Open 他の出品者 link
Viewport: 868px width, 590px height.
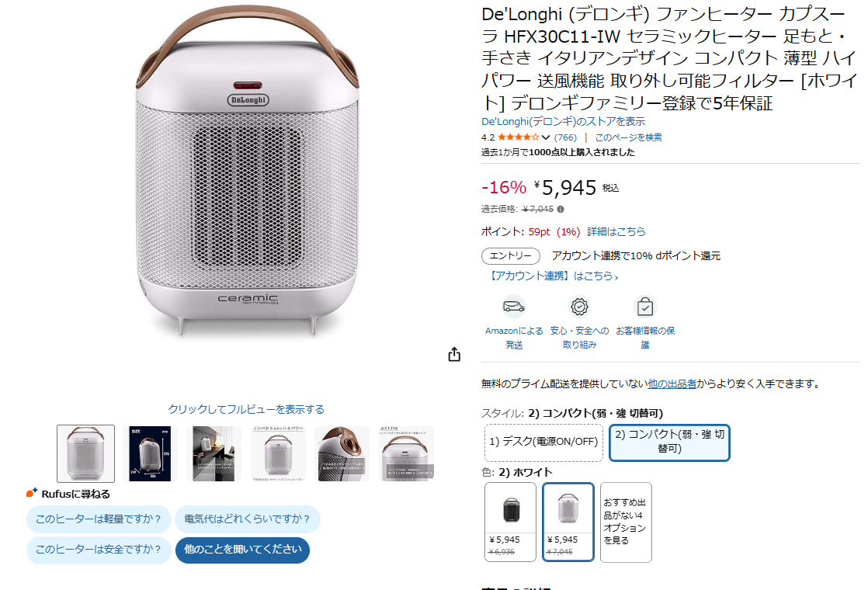click(672, 383)
